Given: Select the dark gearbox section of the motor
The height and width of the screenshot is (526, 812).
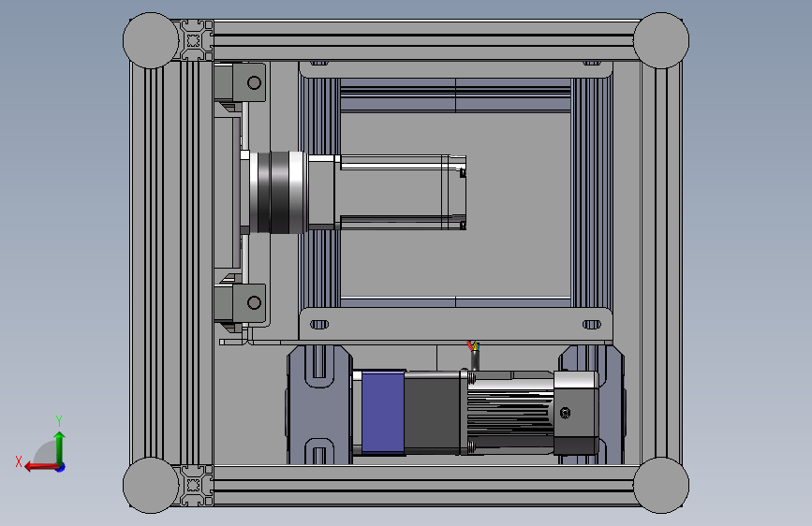Looking at the screenshot, I should 433,413.
